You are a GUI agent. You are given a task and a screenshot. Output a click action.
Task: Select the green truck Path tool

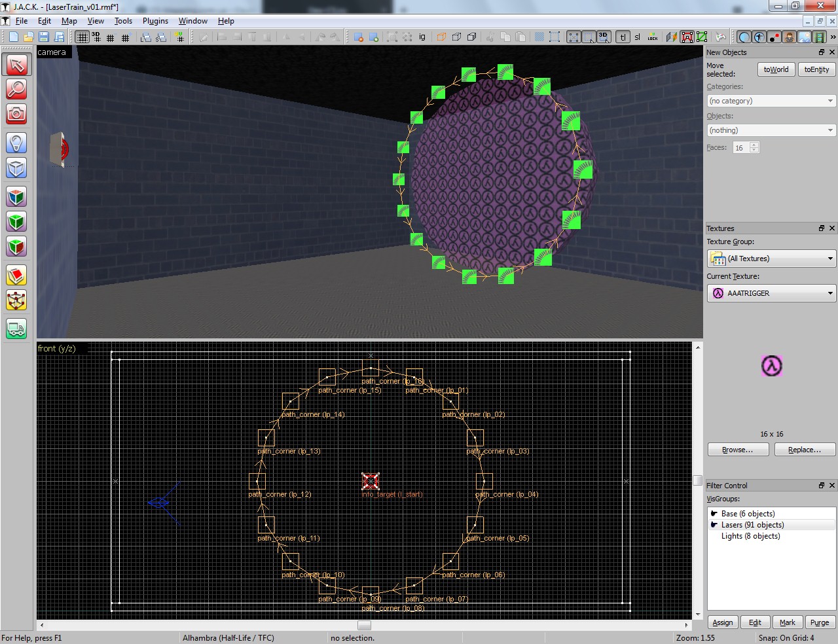(16, 329)
